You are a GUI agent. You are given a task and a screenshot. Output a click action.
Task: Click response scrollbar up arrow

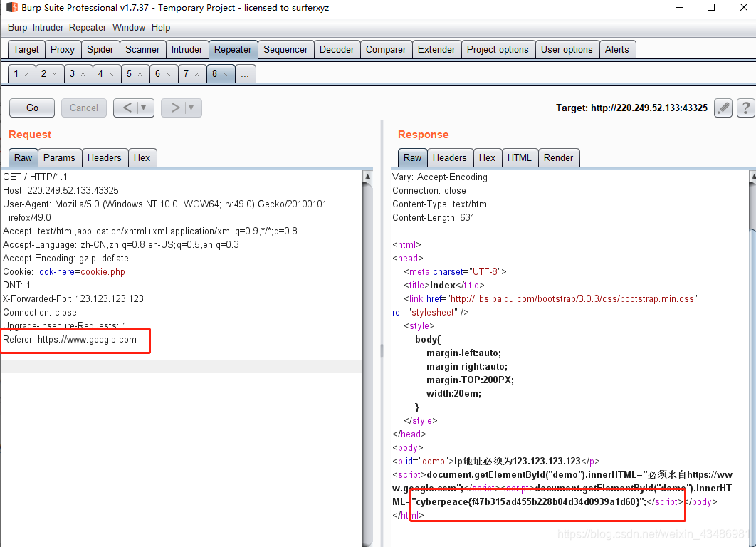pos(752,177)
